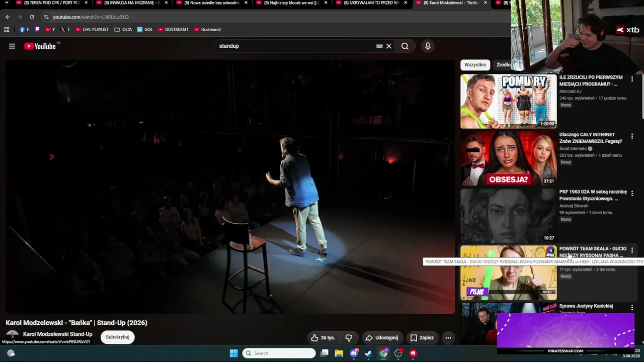The height and width of the screenshot is (362, 644).
Task: Visit the Karol Modzelewski Stand-Up channel name
Action: (x=58, y=334)
